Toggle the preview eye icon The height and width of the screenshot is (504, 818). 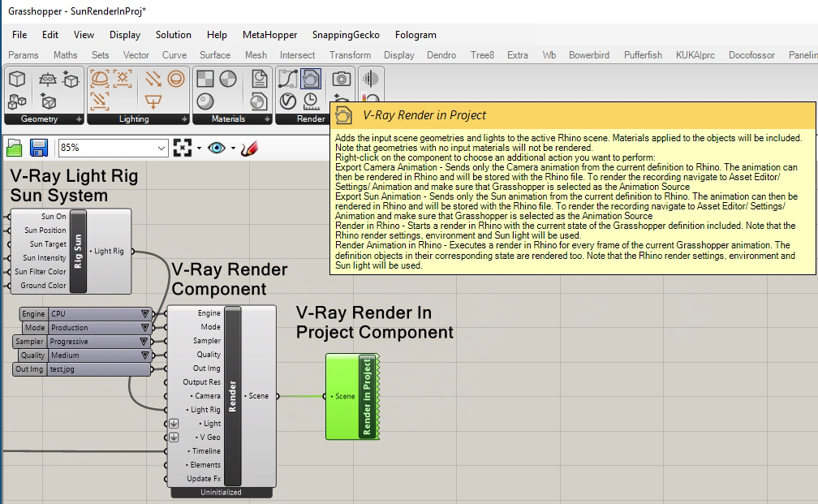pos(217,149)
